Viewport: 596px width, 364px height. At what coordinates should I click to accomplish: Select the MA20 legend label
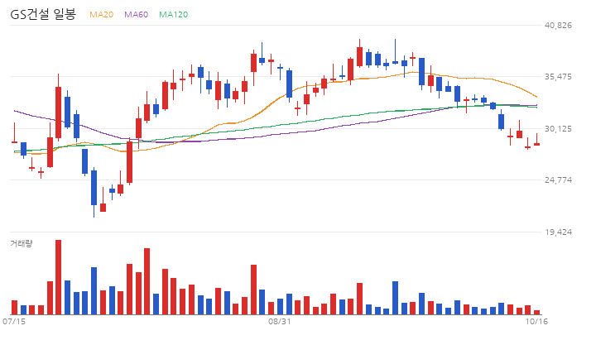pyautogui.click(x=102, y=14)
